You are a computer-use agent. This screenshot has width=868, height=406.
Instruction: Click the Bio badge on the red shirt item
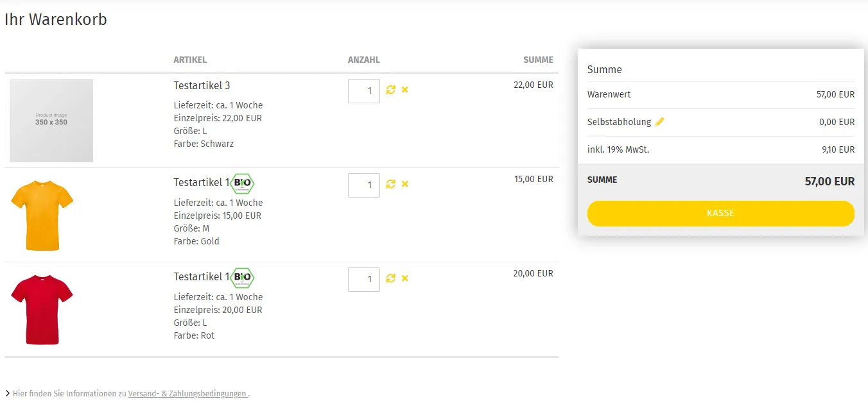[x=243, y=278]
